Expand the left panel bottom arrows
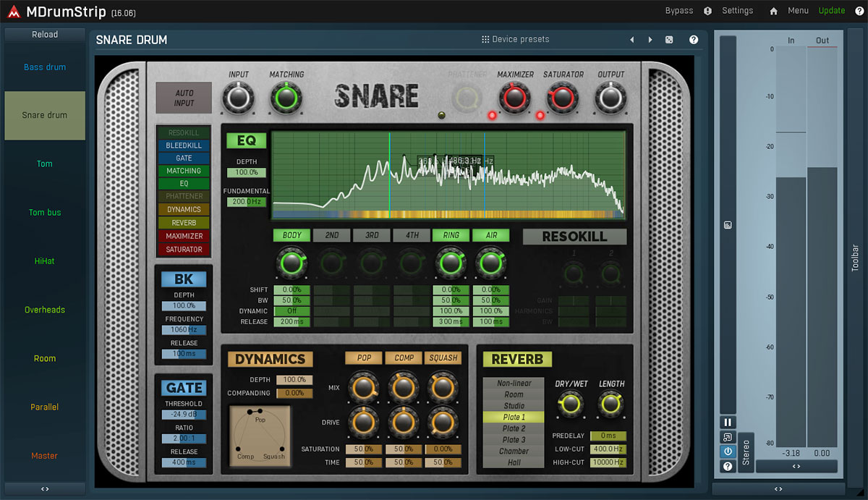 pos(45,489)
